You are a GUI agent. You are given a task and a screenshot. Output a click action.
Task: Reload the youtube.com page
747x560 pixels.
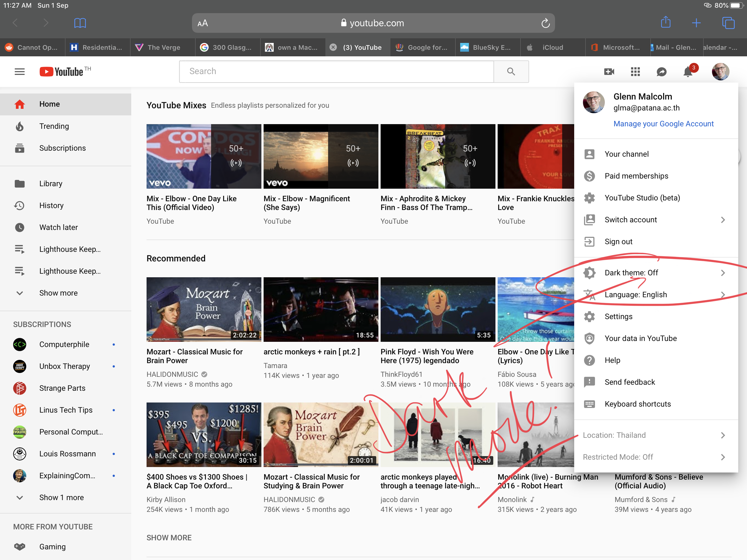click(x=545, y=23)
